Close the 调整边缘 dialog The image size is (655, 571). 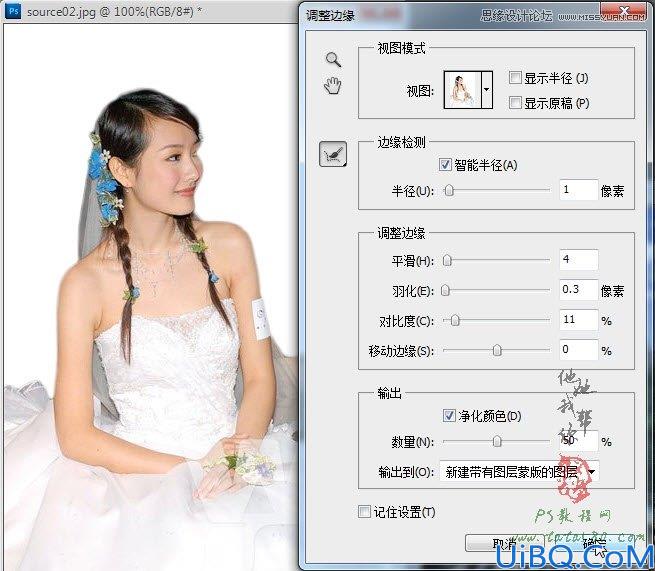pos(624,10)
